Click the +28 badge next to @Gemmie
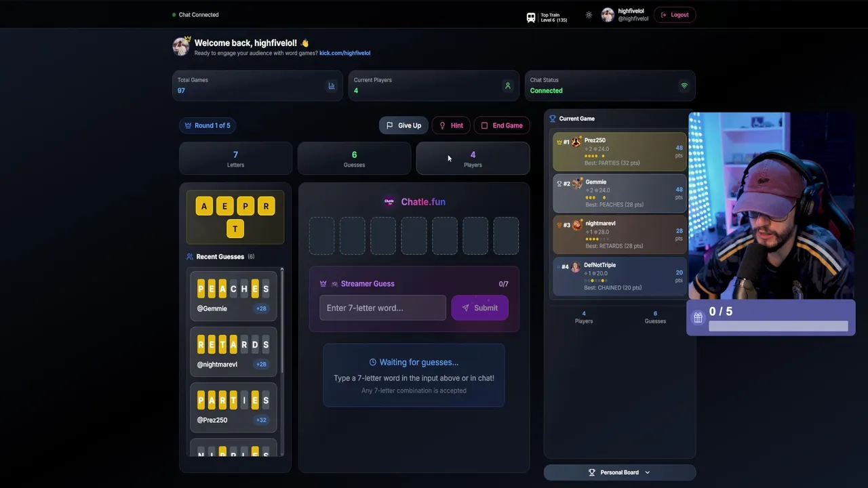This screenshot has width=868, height=488. 261,308
